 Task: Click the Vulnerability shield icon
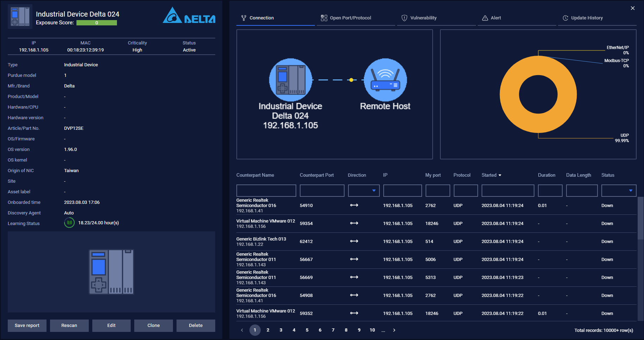point(404,18)
